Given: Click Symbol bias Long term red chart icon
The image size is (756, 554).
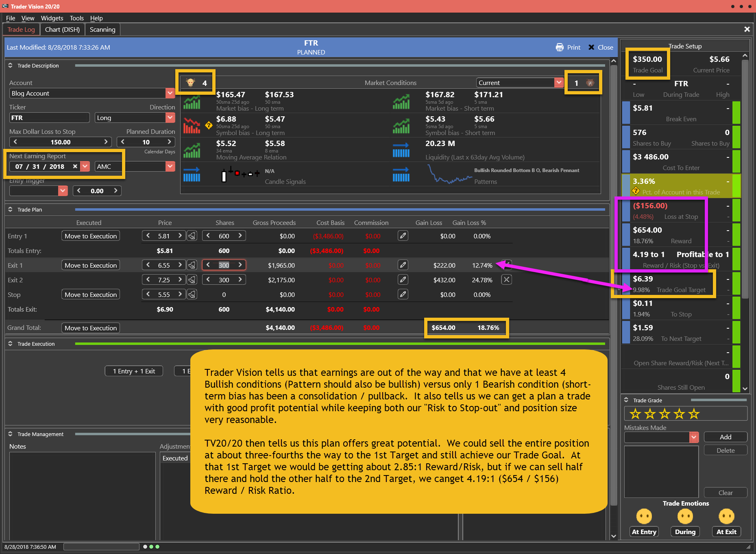Looking at the screenshot, I should point(192,126).
